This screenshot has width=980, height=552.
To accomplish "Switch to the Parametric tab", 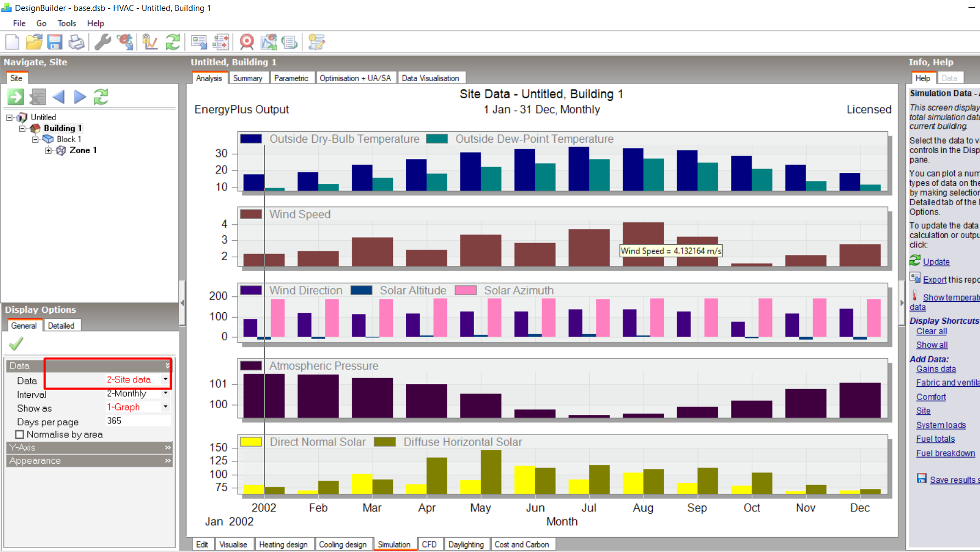I will [x=291, y=78].
